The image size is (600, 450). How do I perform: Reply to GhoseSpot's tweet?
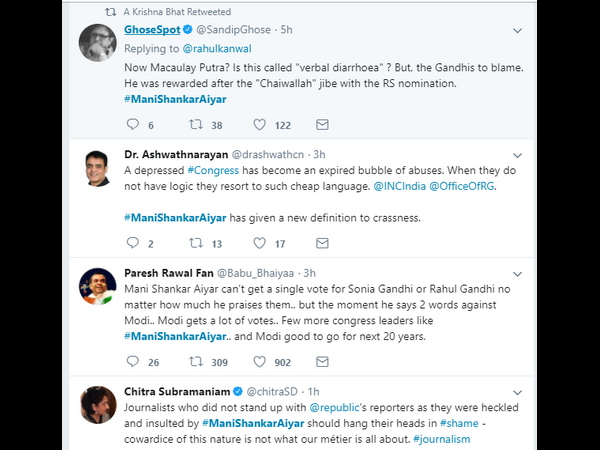pos(133,125)
